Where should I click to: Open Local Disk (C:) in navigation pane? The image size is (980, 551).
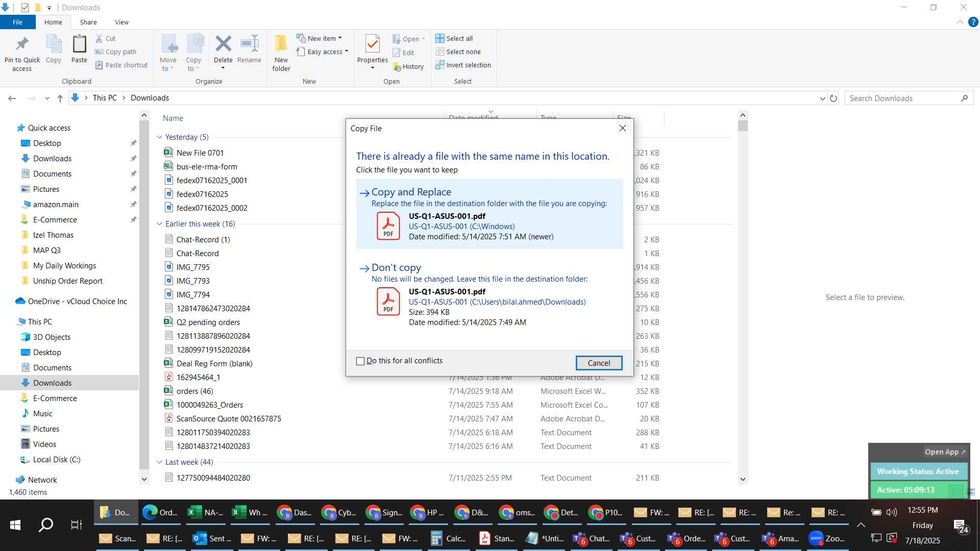(57, 459)
